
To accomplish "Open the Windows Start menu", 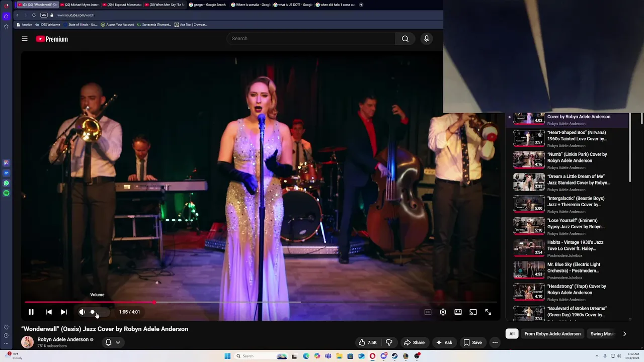I will coord(227,356).
